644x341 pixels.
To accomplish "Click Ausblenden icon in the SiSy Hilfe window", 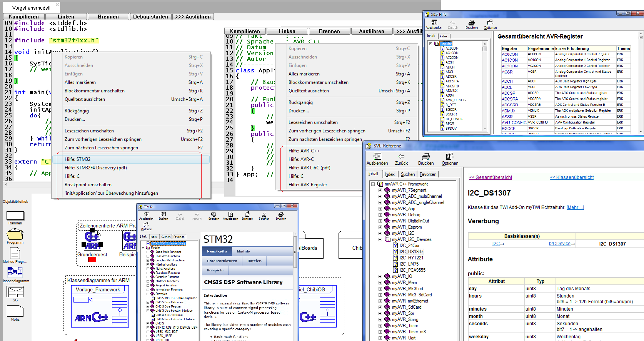I will pyautogui.click(x=434, y=23).
